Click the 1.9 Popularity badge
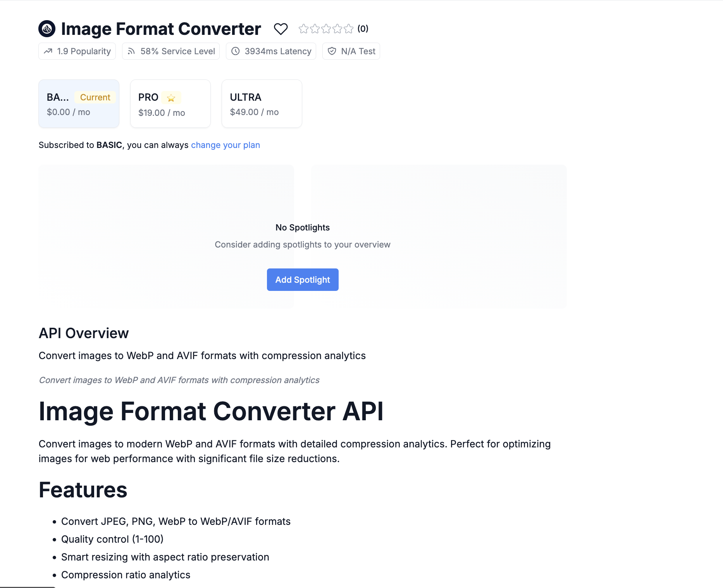Screen dimensions: 723x588 point(77,51)
